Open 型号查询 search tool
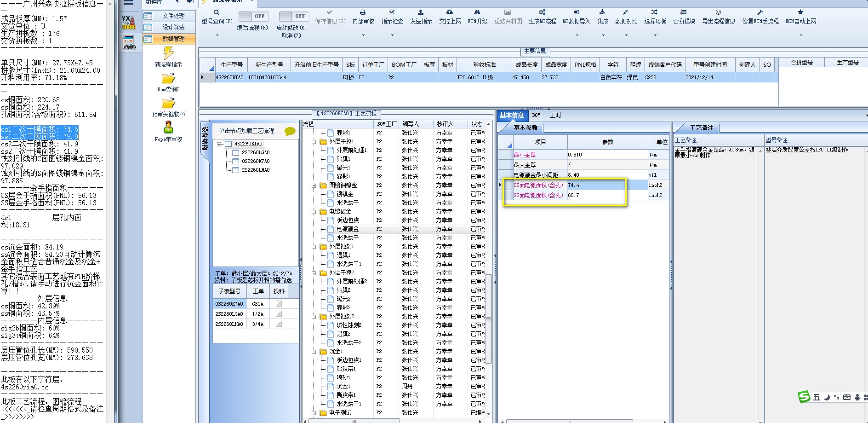The width and height of the screenshot is (868, 423). pos(217,12)
